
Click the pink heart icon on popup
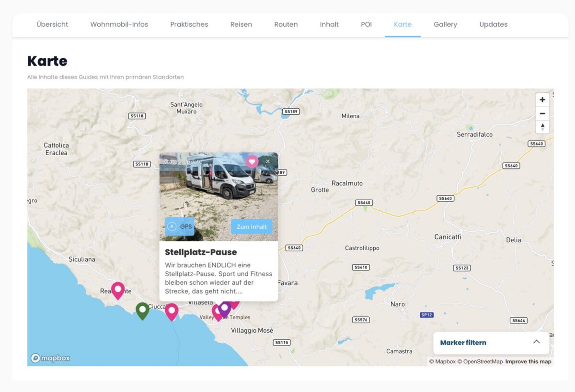[252, 162]
